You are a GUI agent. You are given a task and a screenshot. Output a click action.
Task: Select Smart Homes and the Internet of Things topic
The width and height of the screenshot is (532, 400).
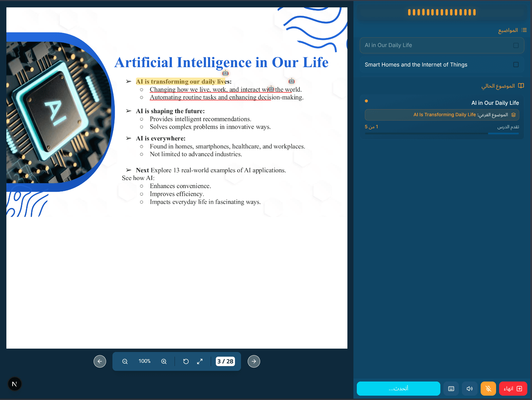tap(442, 64)
